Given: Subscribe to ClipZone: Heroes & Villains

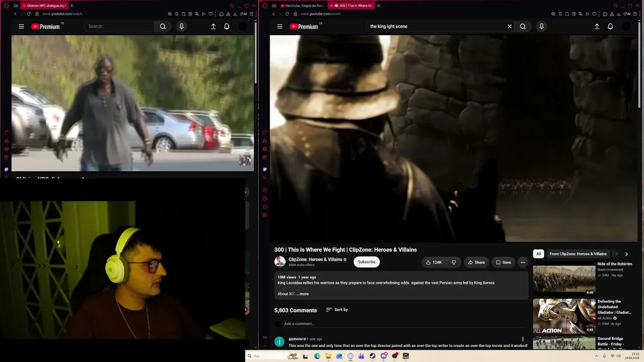Looking at the screenshot, I should click(x=367, y=262).
